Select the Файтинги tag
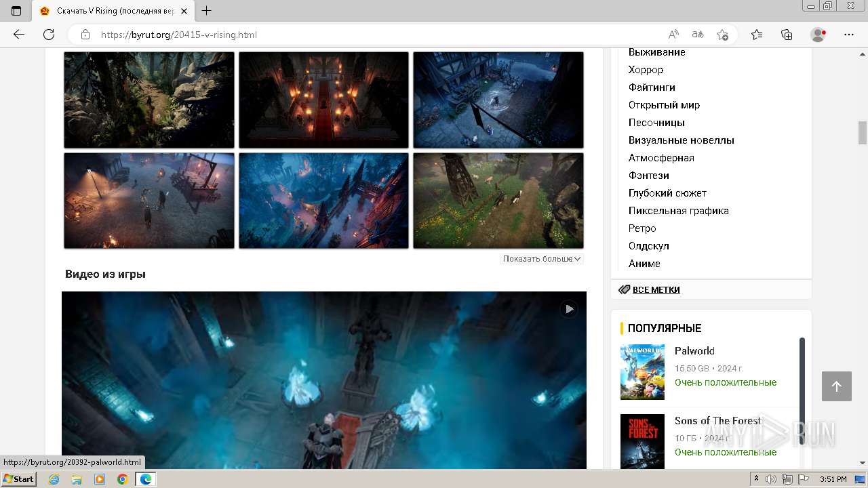 (652, 87)
